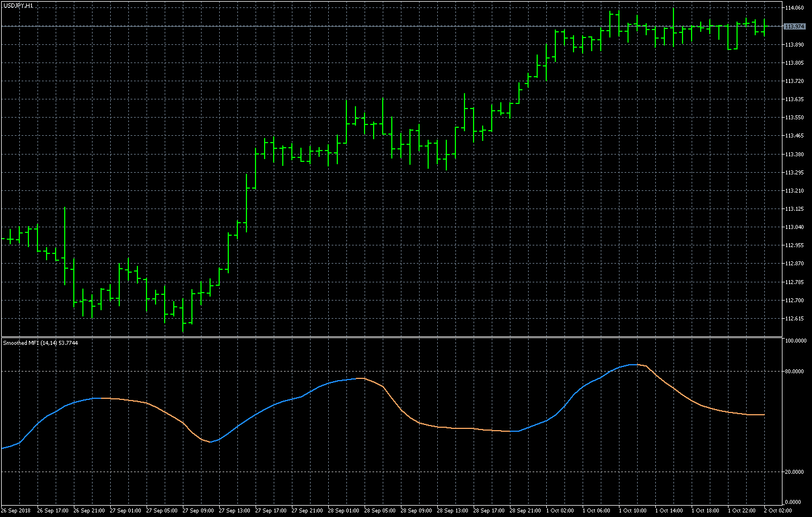This screenshot has height=517, width=812.
Task: Click the 27 Sep 17:00 time label
Action: click(271, 511)
